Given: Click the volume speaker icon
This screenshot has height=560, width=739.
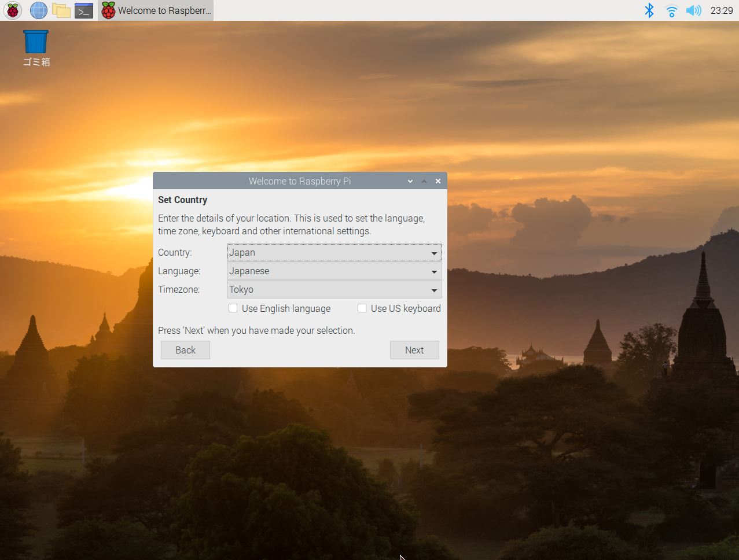Looking at the screenshot, I should pyautogui.click(x=693, y=10).
